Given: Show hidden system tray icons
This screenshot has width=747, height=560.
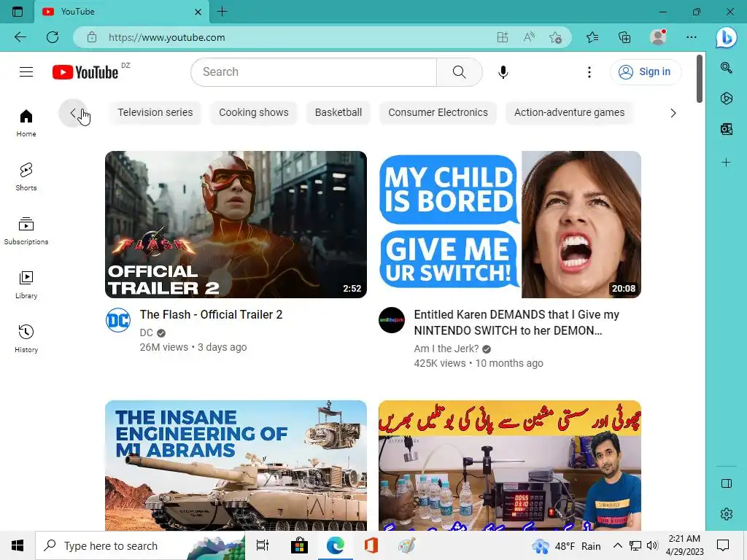Looking at the screenshot, I should (x=617, y=545).
